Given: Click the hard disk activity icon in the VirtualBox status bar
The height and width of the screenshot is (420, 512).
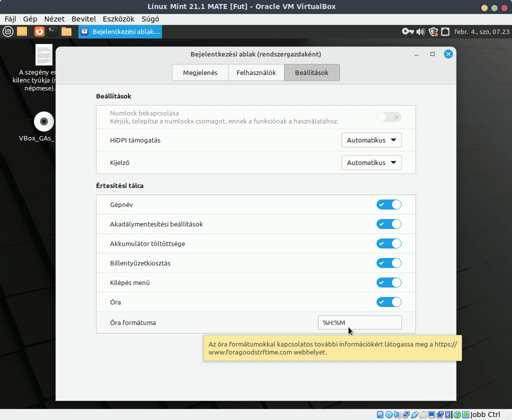Looking at the screenshot, I should point(380,414).
